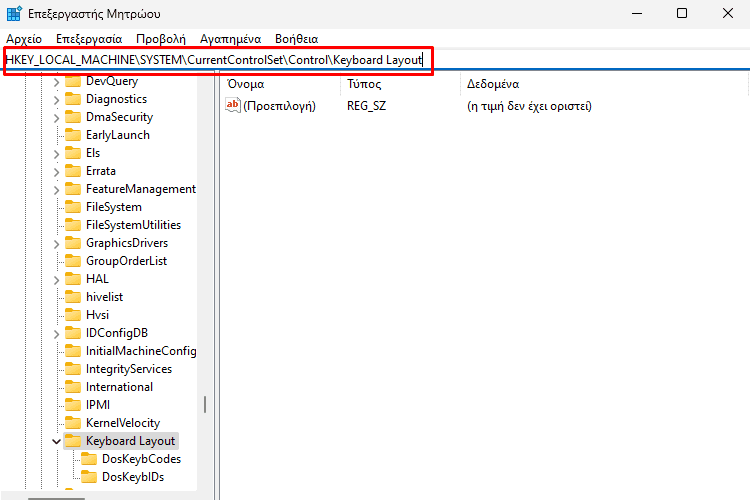Click the (η τιμή δεν έχει οριστεί) data cell
The width and height of the screenshot is (750, 500).
tap(529, 106)
